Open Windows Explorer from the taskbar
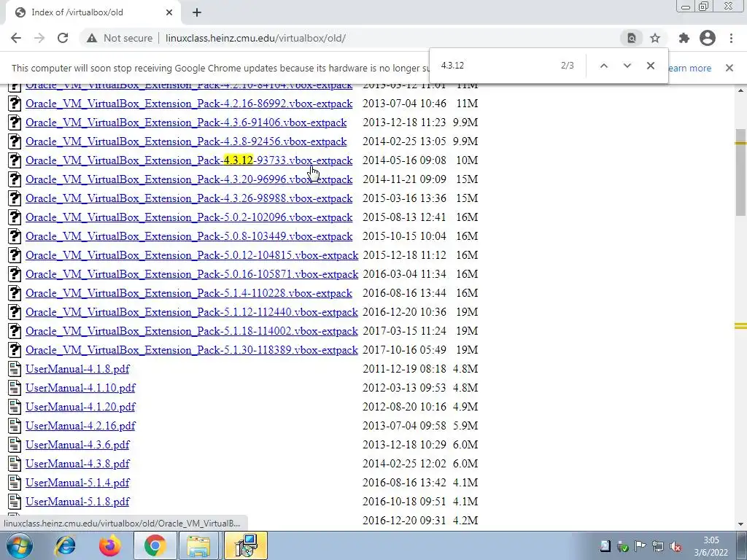 point(198,545)
